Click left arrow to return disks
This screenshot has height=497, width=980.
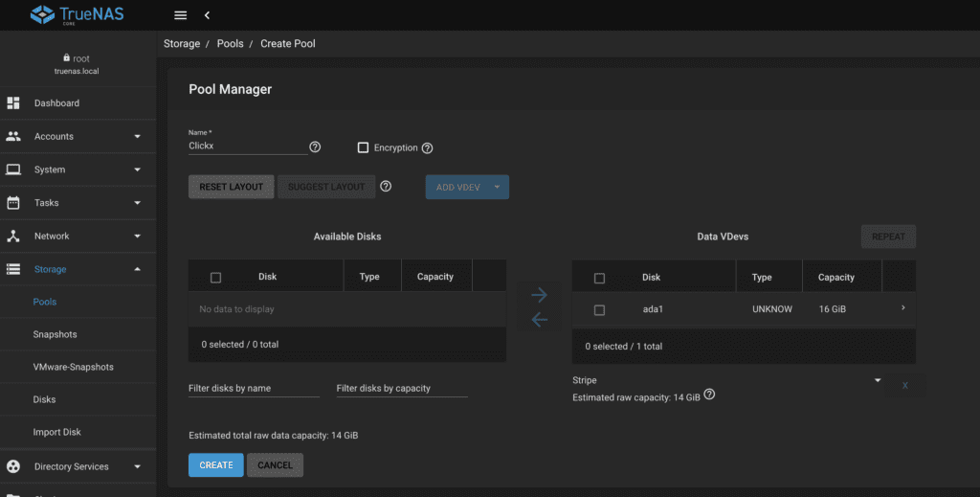(x=539, y=320)
